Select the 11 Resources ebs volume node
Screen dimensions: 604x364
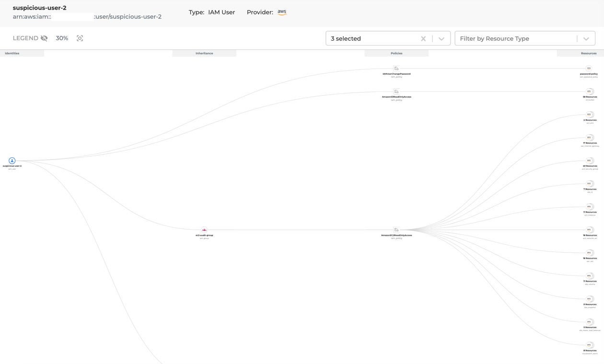click(589, 276)
